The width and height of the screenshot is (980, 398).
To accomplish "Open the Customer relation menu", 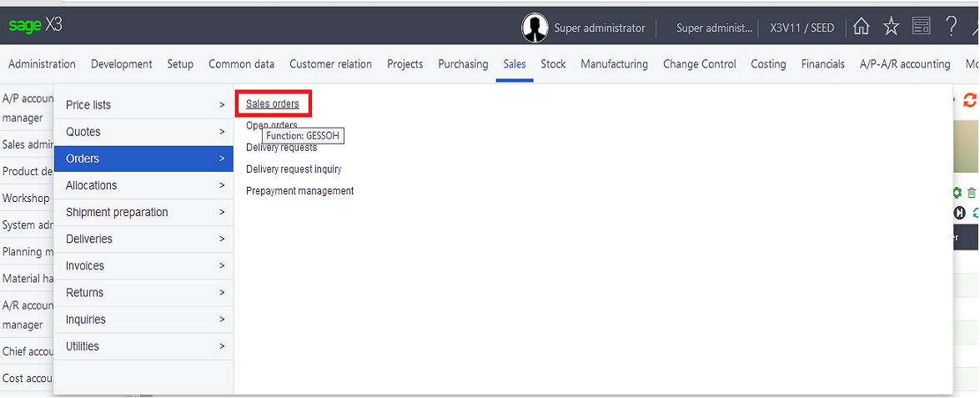I will pyautogui.click(x=330, y=63).
